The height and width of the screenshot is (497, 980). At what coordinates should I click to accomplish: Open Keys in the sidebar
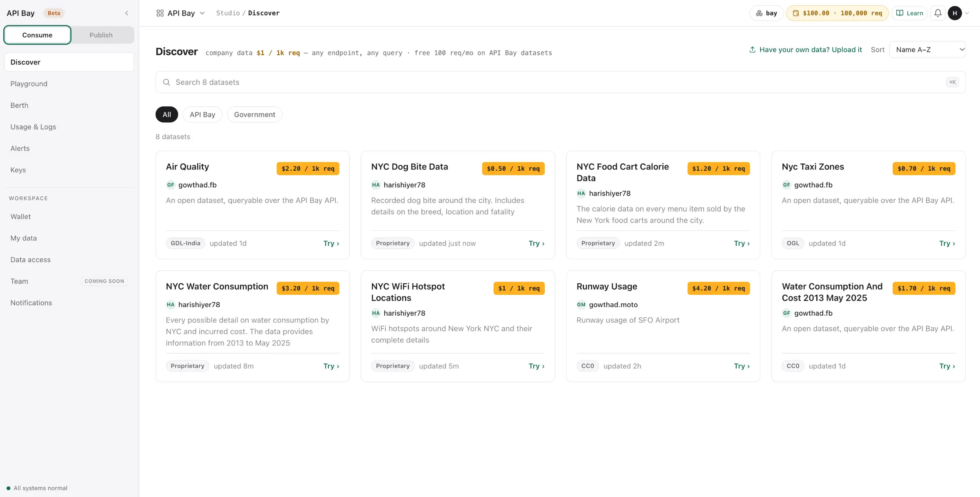pyautogui.click(x=69, y=170)
